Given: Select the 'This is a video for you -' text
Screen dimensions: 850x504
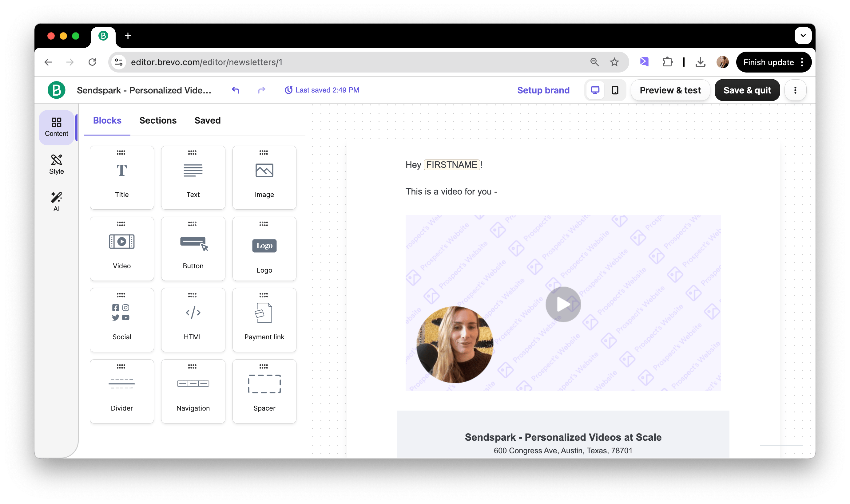Looking at the screenshot, I should 451,191.
